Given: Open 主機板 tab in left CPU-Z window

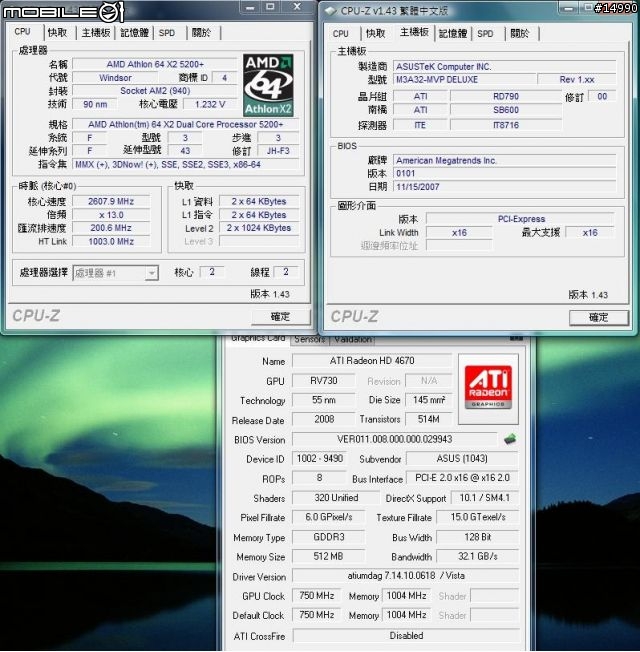Looking at the screenshot, I should point(96,32).
